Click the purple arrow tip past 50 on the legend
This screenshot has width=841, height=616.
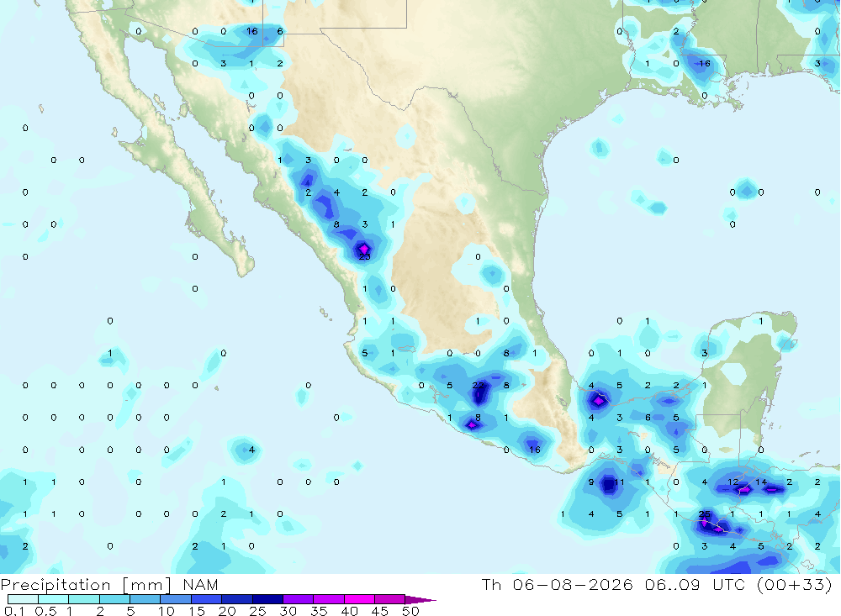tap(420, 600)
